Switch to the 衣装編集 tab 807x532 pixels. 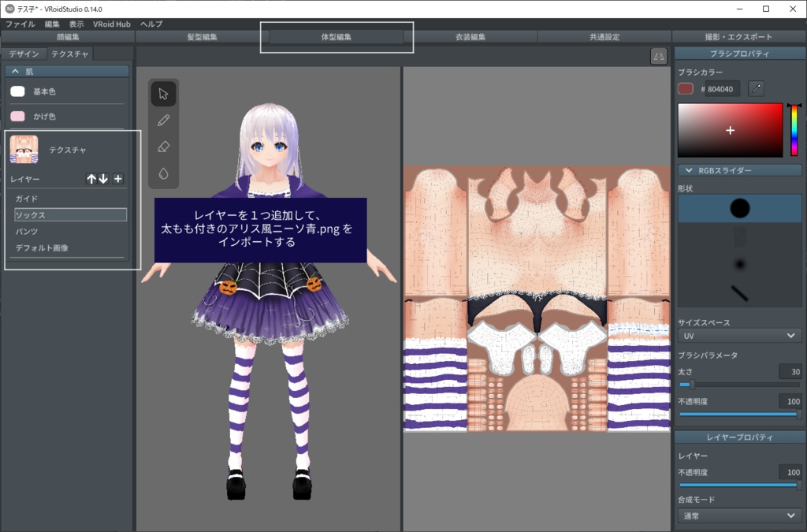[473, 36]
